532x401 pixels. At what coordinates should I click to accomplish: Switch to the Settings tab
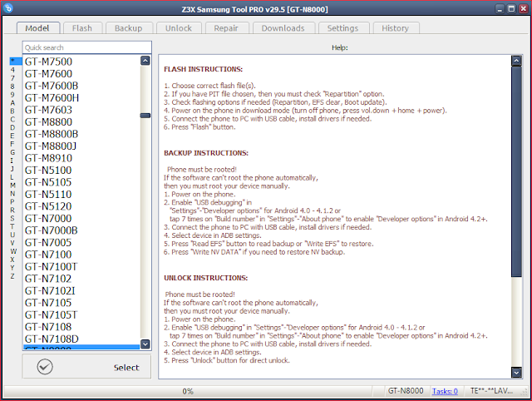tap(343, 28)
